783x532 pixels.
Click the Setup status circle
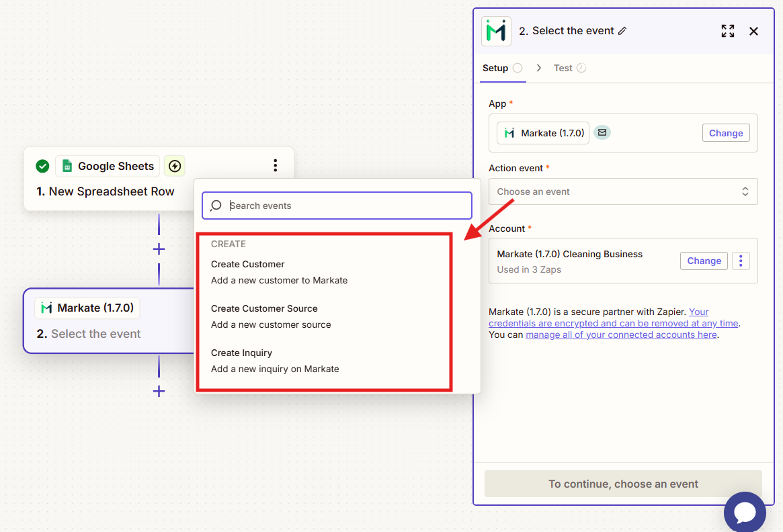[518, 68]
